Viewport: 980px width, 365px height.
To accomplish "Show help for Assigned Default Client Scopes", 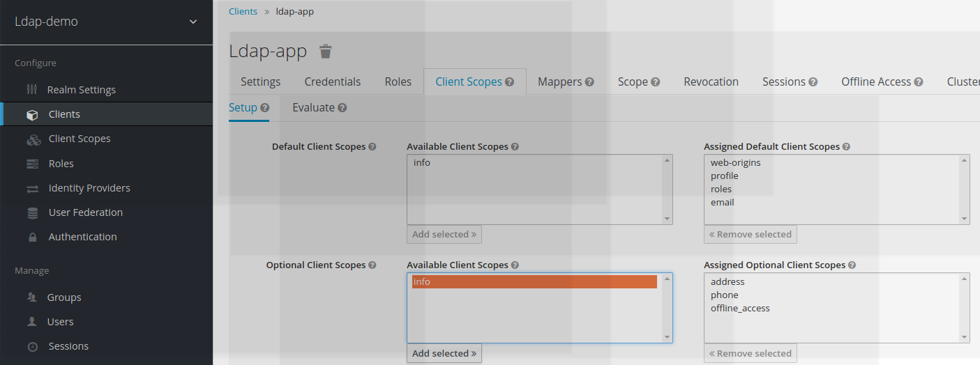I will (x=846, y=147).
